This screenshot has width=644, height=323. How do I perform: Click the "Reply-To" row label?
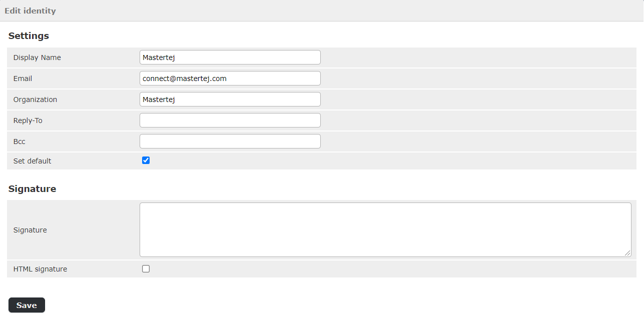(28, 120)
